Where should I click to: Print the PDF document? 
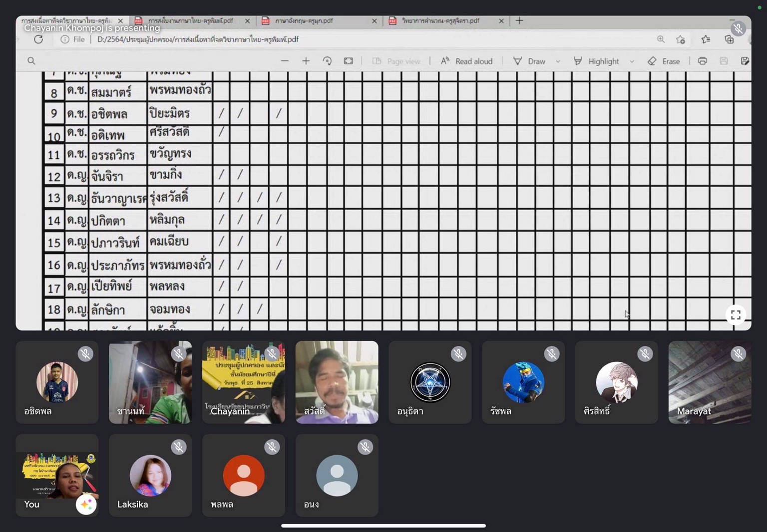coord(702,61)
